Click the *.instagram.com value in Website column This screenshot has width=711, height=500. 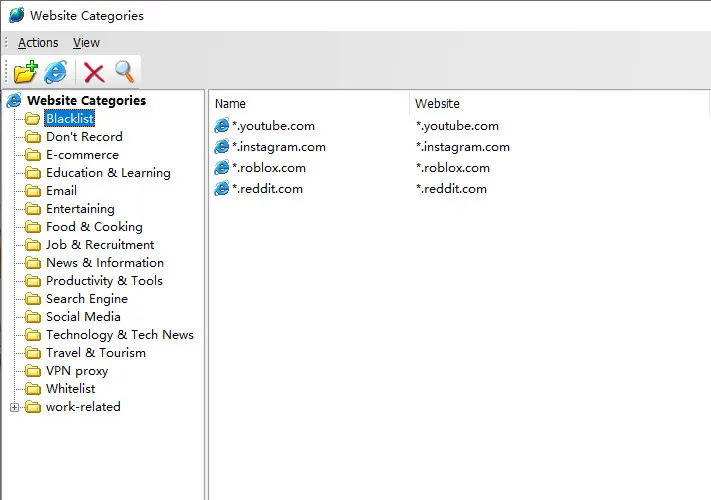(463, 147)
